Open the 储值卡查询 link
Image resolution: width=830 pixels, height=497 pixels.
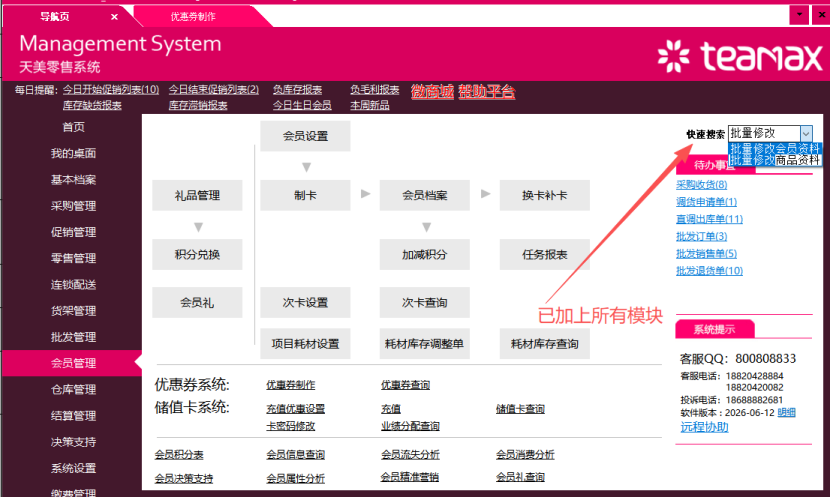520,409
